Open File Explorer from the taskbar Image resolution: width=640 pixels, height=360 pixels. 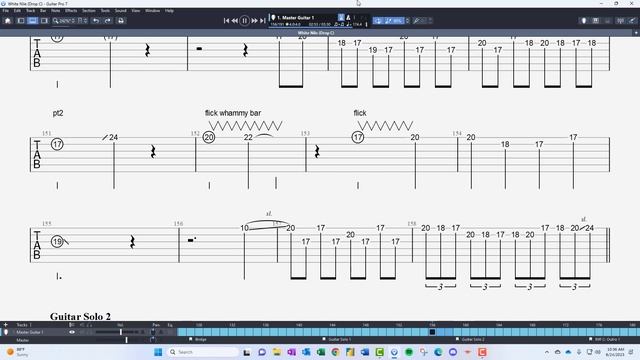(x=277, y=352)
